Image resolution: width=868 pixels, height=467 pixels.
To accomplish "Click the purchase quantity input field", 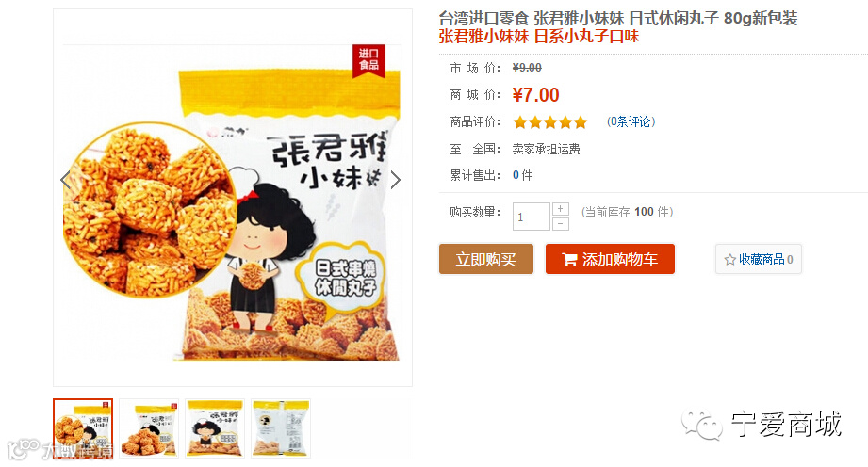I will pyautogui.click(x=532, y=217).
